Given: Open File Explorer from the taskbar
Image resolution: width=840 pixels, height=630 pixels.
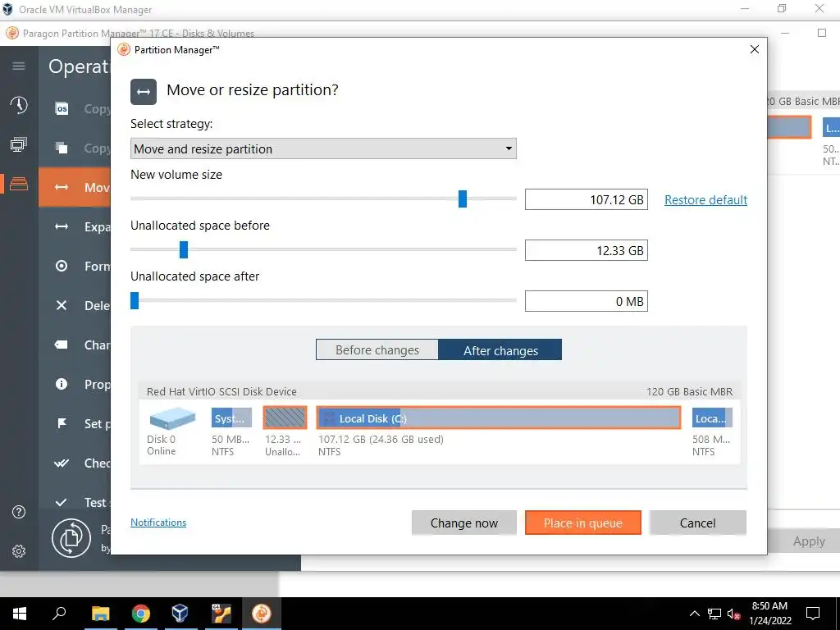Looking at the screenshot, I should (x=101, y=614).
